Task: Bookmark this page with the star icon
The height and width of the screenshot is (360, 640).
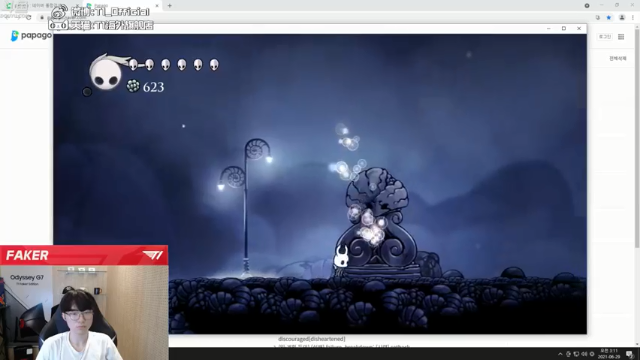Action: tap(609, 18)
